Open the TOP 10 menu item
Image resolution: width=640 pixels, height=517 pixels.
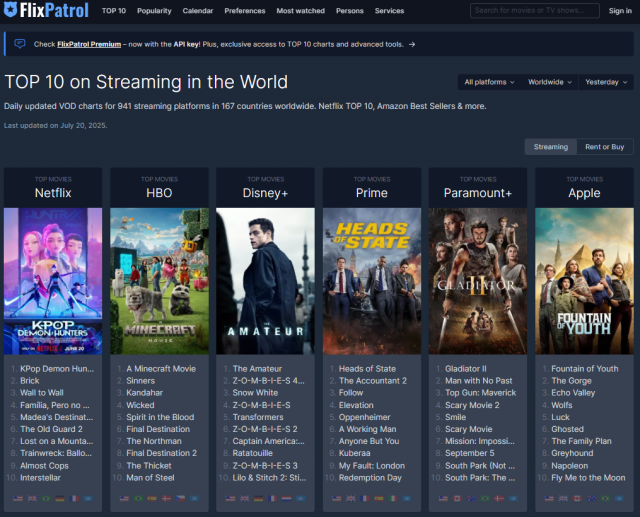[114, 11]
